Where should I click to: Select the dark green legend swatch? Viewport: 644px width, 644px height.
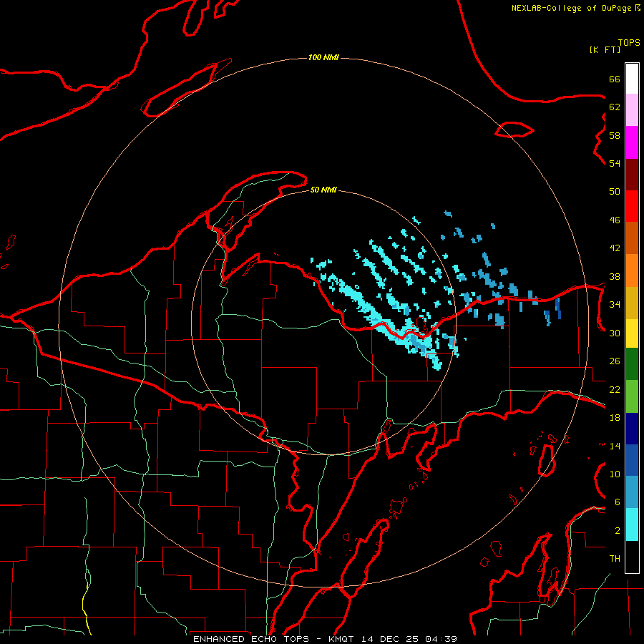[632, 364]
